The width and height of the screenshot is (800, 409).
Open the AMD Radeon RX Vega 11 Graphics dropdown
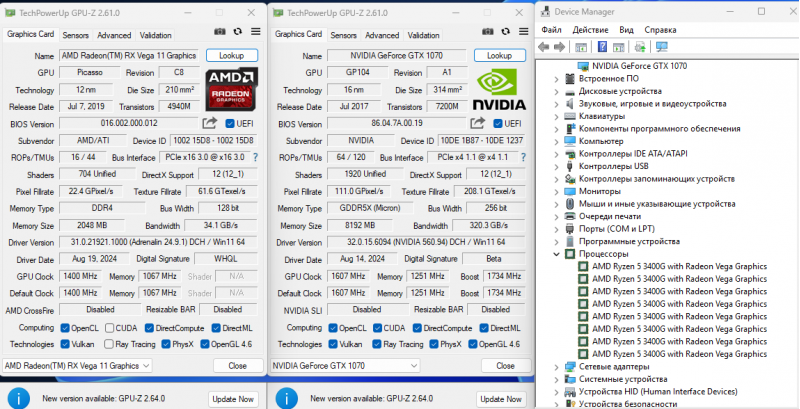point(77,366)
